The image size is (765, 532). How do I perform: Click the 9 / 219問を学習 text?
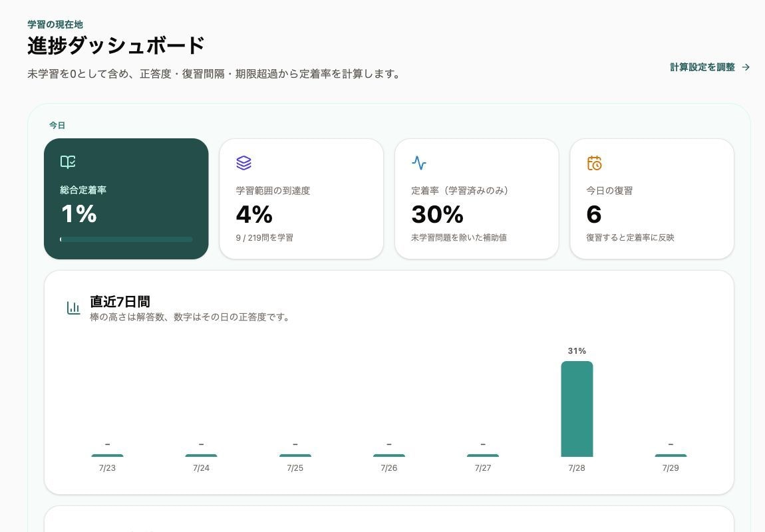click(x=265, y=238)
